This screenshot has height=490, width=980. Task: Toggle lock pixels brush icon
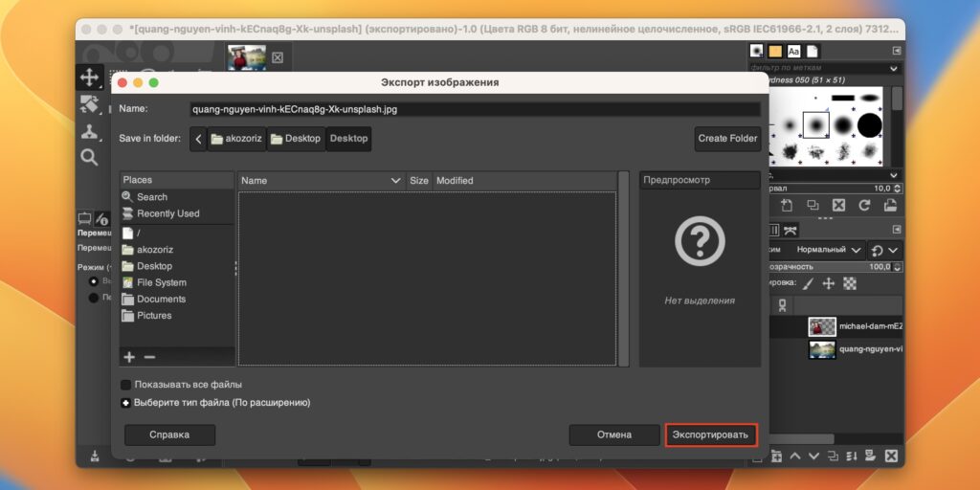[808, 283]
